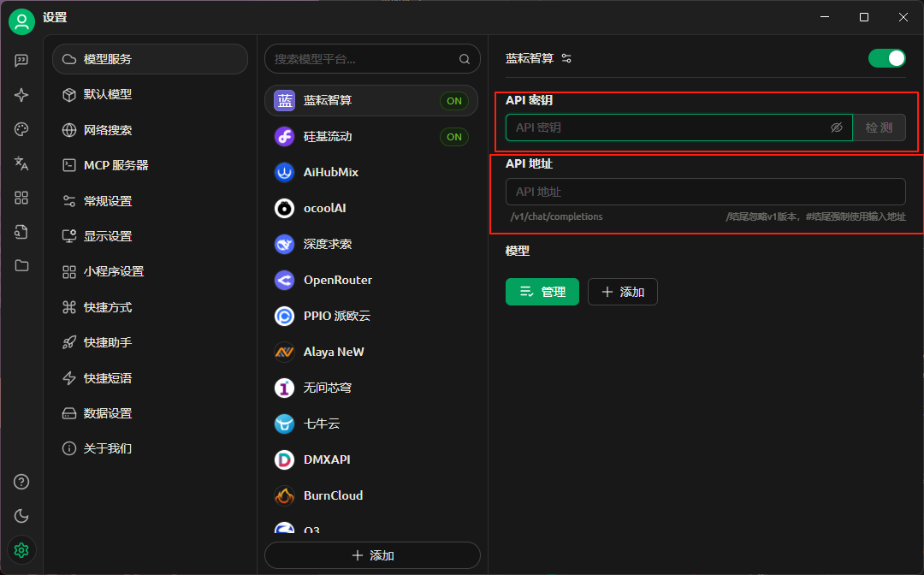Toggle API key visibility eye icon
Viewport: 924px width, 575px height.
tap(836, 127)
